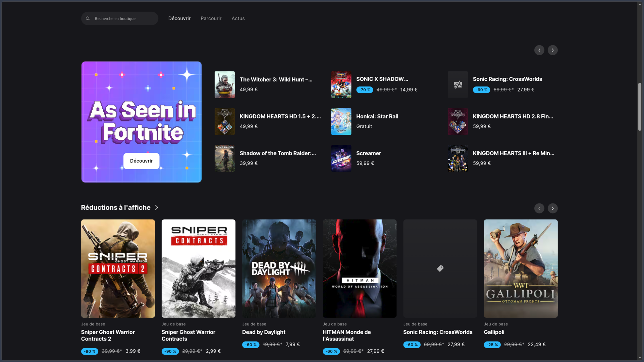Select the Screamer title
The height and width of the screenshot is (362, 644).
[369, 153]
